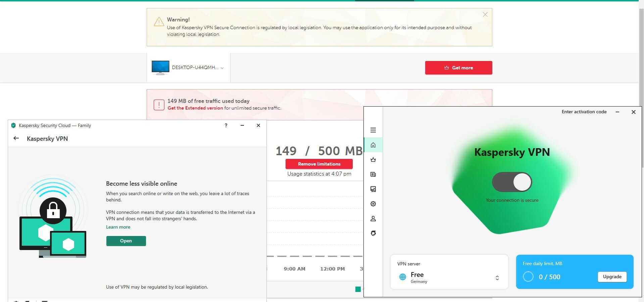Screen dimensions: 644x302
Task: Open help in Kaspersky Security Cloud window
Action: tap(226, 125)
